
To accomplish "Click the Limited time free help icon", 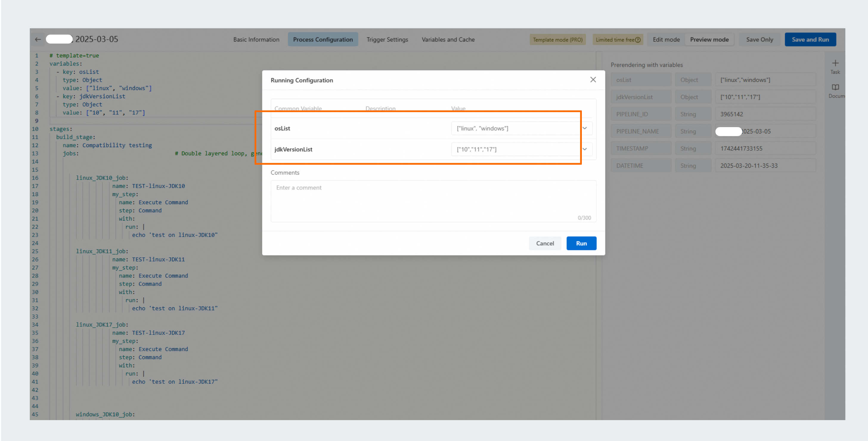I will click(x=638, y=40).
